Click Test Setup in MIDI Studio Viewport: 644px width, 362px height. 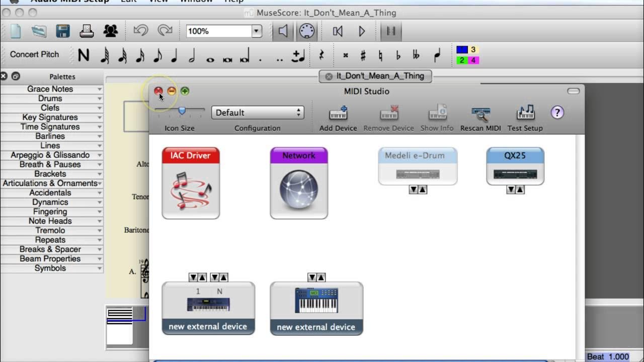(525, 119)
